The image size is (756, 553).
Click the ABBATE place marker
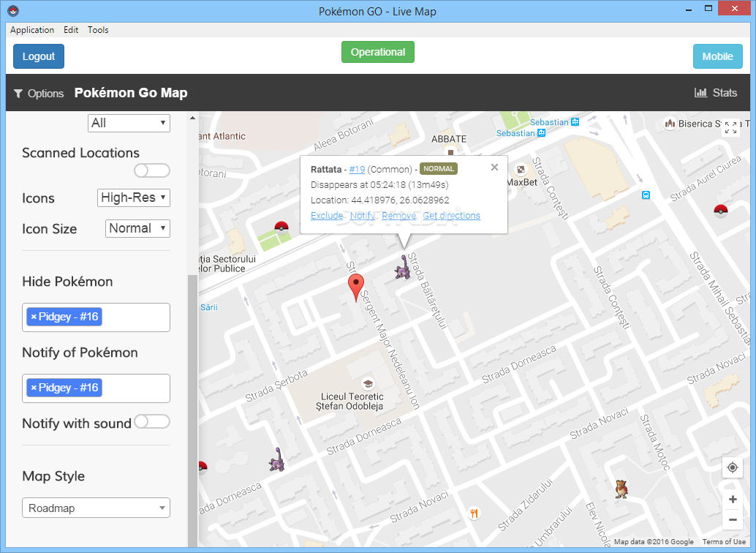[451, 152]
